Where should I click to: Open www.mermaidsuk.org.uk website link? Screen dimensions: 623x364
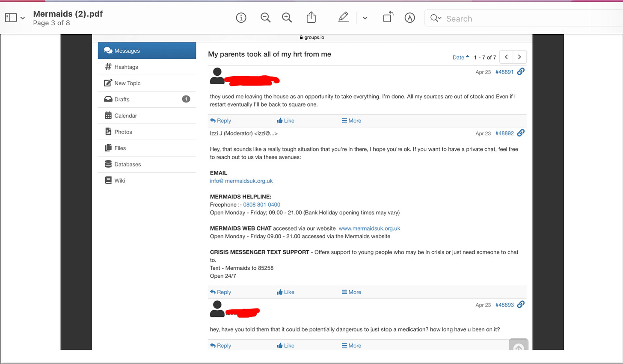(x=369, y=228)
